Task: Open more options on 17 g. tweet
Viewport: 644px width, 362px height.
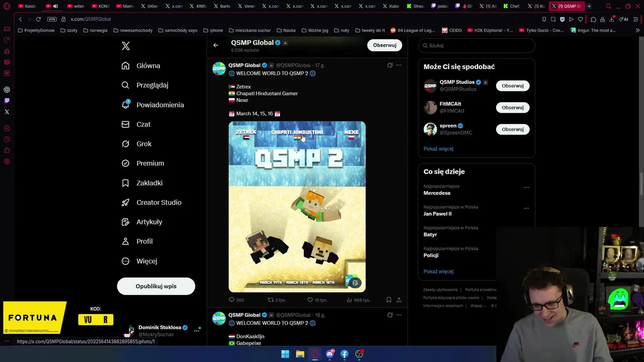Action: tap(399, 65)
